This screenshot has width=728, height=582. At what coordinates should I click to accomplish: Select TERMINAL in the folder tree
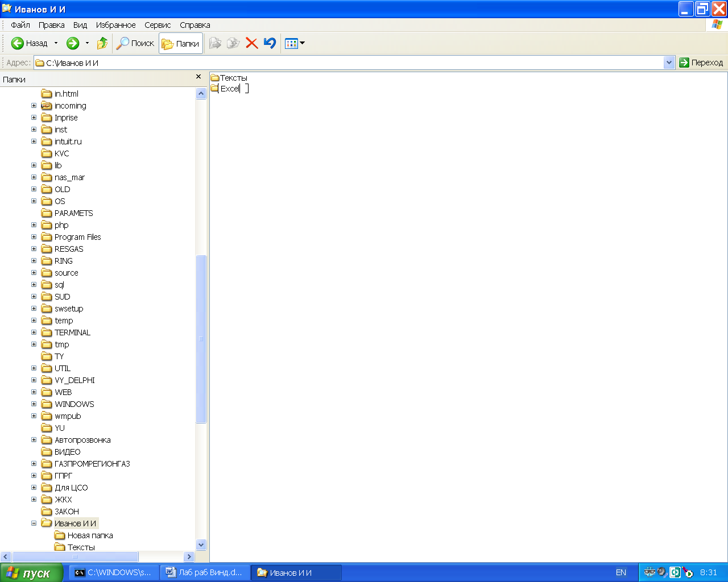pos(72,332)
